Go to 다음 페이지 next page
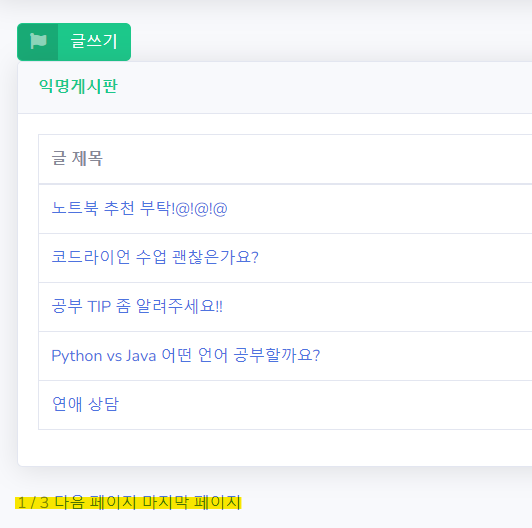Viewport: 532px width, 528px height. 95,503
